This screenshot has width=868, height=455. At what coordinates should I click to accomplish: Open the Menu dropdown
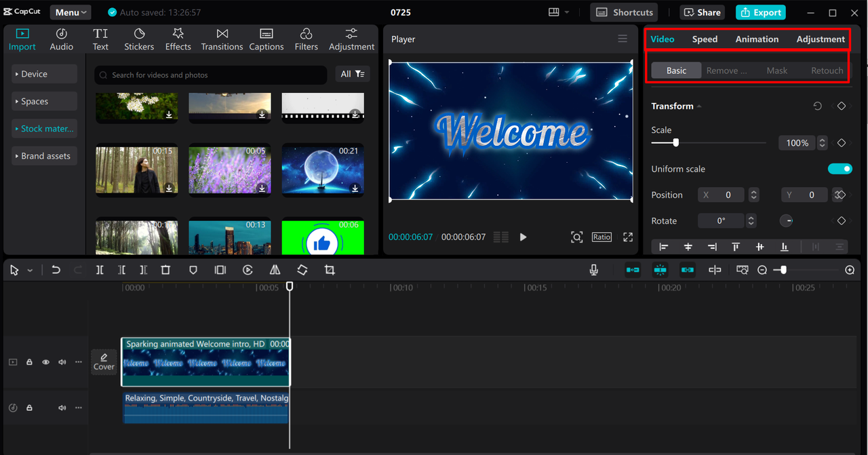tap(71, 12)
